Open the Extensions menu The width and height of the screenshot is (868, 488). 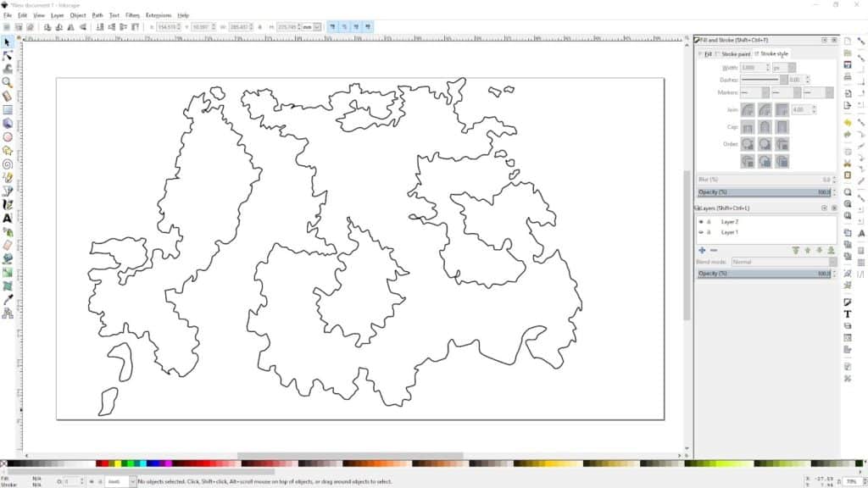point(159,15)
